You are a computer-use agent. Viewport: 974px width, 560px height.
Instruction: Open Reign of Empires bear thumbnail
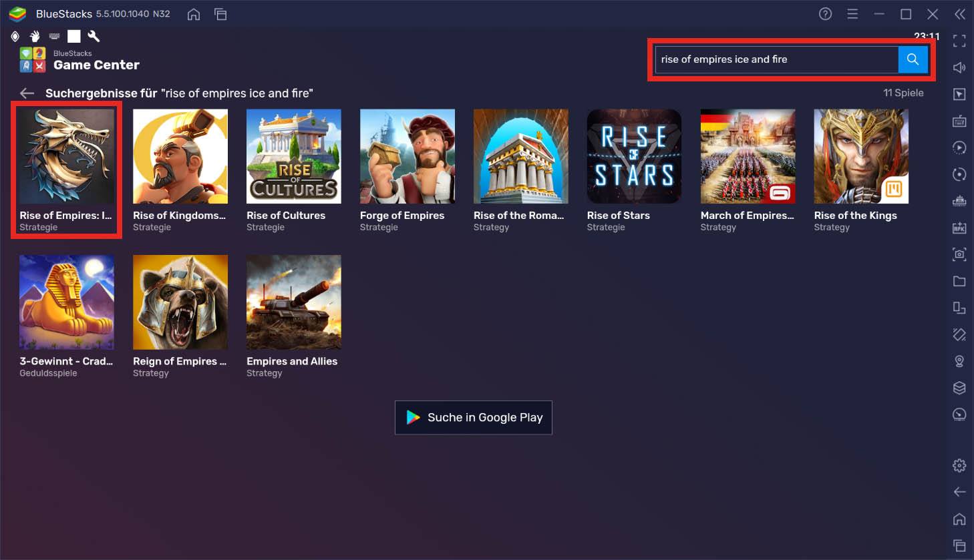coord(180,302)
